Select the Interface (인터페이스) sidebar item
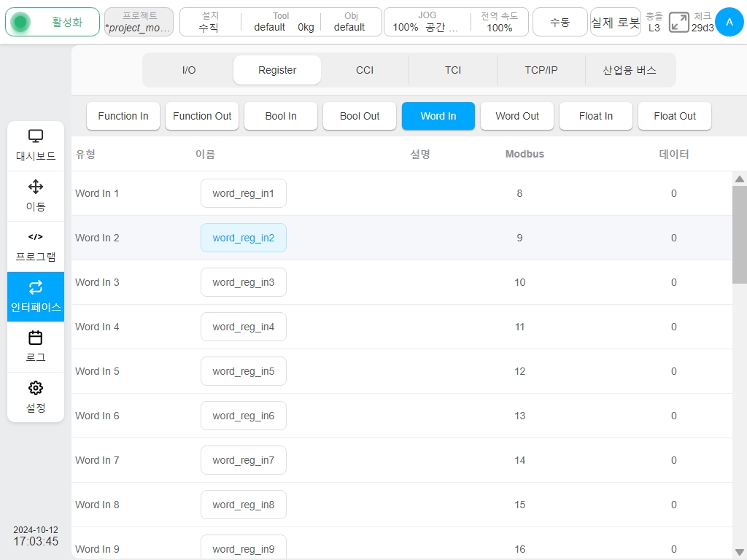 36,297
